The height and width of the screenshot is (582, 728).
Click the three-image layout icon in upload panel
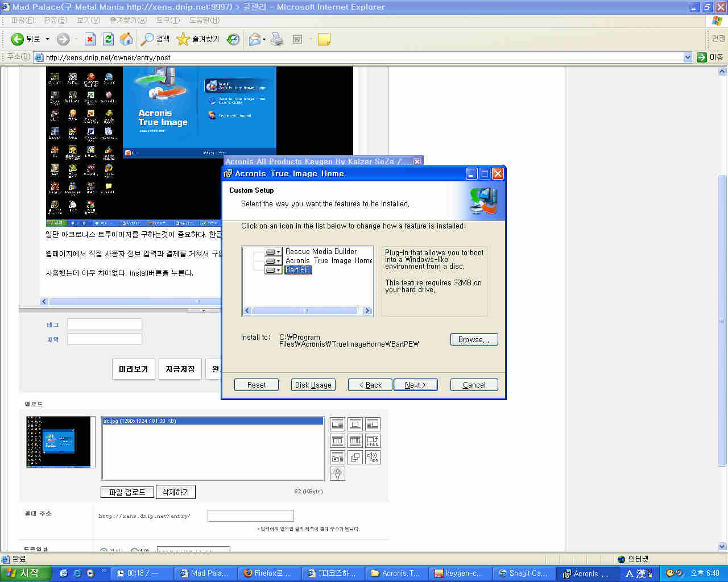pyautogui.click(x=355, y=441)
